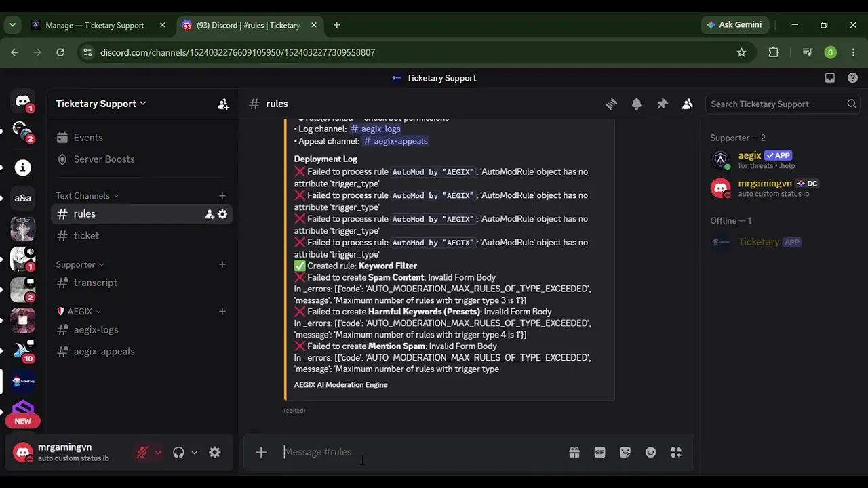Follow the aegix-logs channel mention link
The height and width of the screenshot is (488, 868).
click(376, 129)
